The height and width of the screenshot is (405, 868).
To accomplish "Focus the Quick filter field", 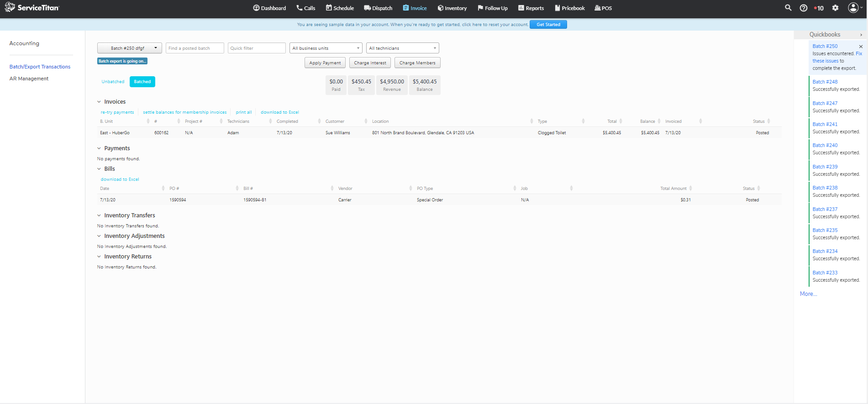I will point(257,48).
